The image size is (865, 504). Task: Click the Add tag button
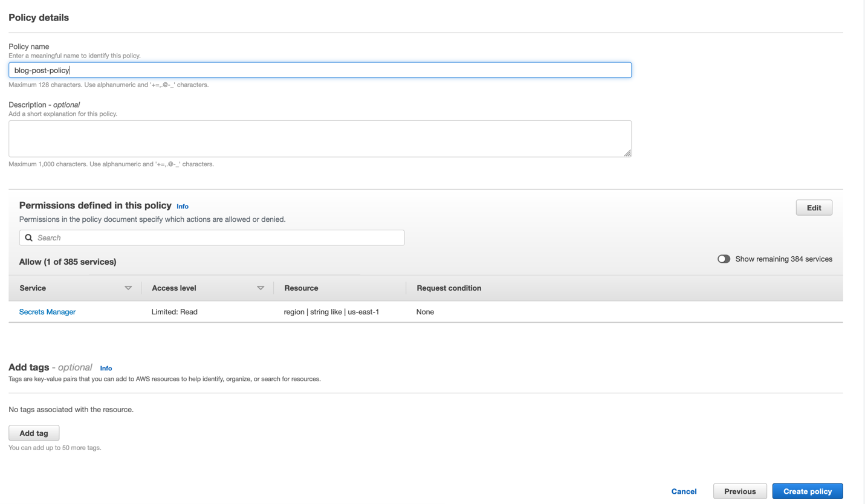(34, 433)
